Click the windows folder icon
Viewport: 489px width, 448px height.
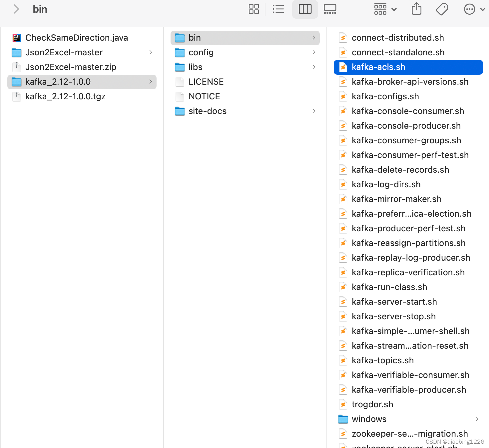click(343, 419)
